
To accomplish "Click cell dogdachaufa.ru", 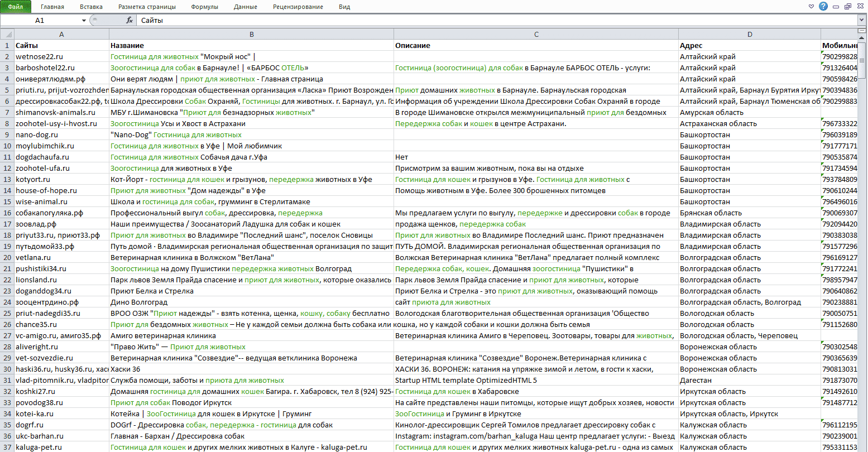I will click(61, 157).
